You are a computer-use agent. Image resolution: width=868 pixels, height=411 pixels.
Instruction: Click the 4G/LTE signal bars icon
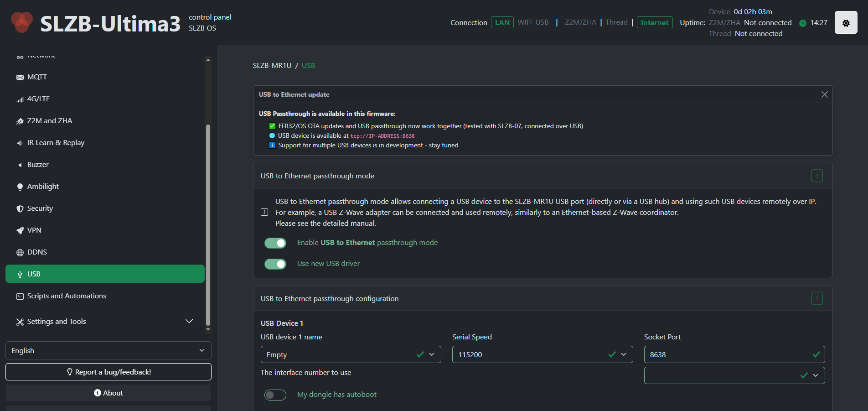click(20, 99)
